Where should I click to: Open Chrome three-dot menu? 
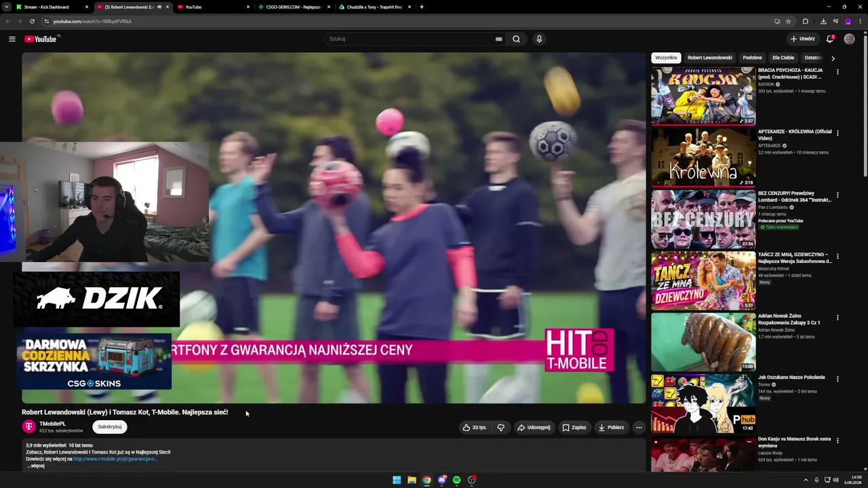pyautogui.click(x=860, y=21)
